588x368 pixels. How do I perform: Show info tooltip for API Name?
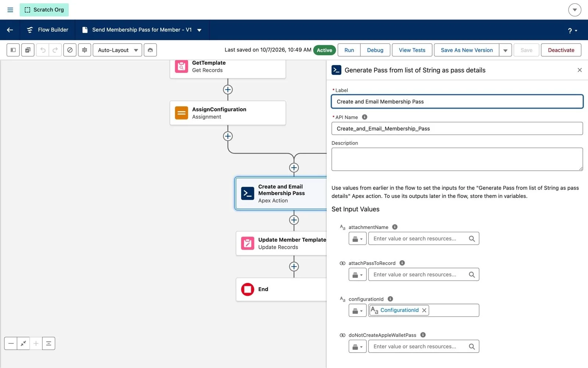[365, 117]
